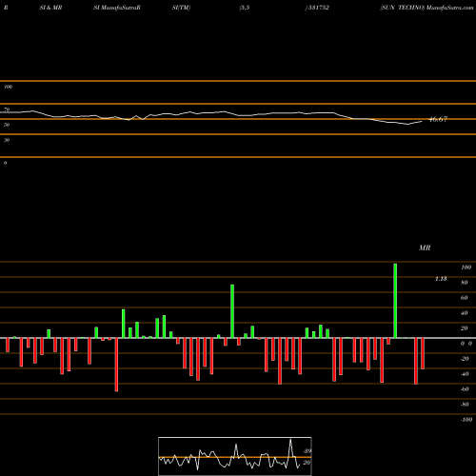
Task: Click the 531752 stock code text
Action: (318, 8)
